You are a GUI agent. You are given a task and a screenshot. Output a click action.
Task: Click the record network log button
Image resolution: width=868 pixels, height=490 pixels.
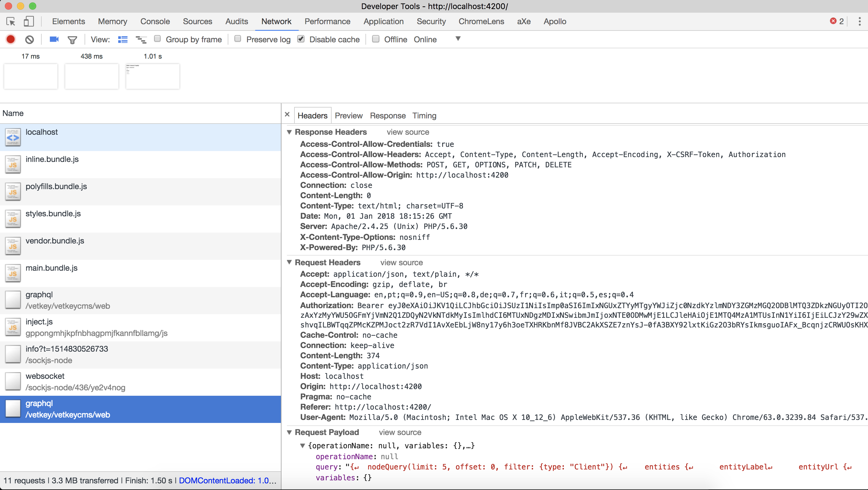tap(11, 40)
